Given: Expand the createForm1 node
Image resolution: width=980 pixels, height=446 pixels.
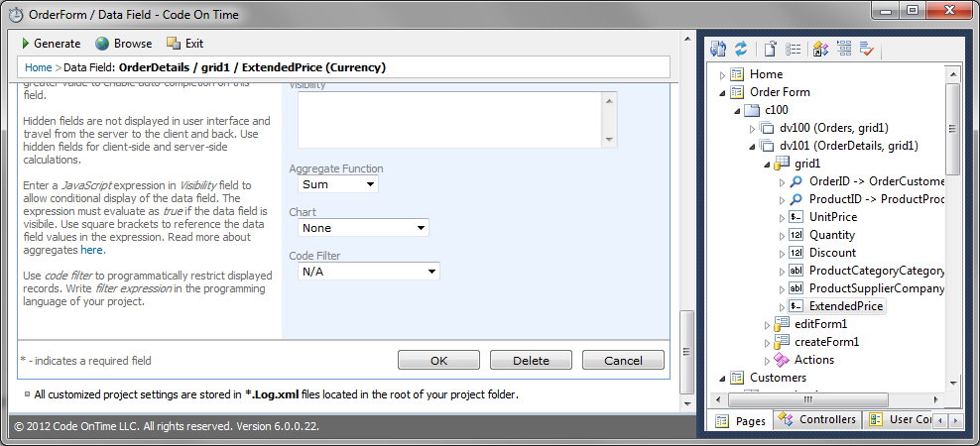Looking at the screenshot, I should 767,342.
